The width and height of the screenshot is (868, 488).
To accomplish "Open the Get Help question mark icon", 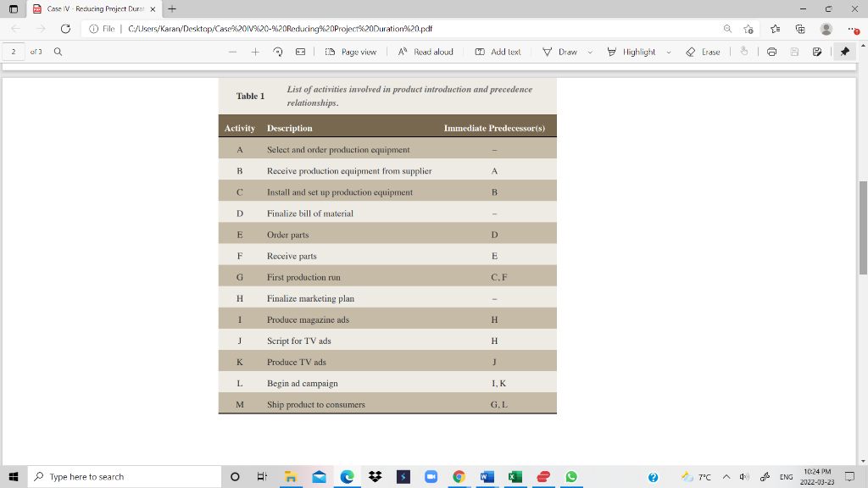I will point(654,477).
